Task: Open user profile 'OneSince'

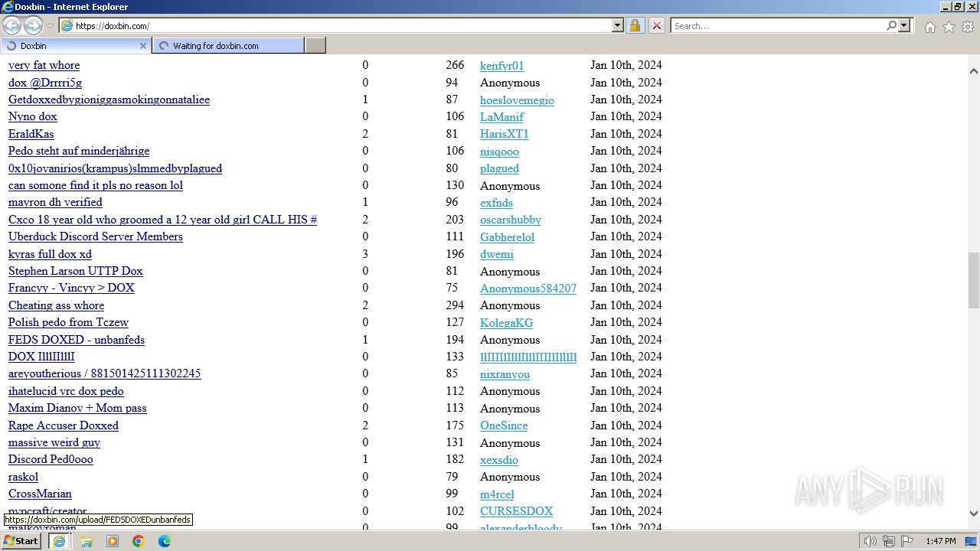Action: pos(504,425)
